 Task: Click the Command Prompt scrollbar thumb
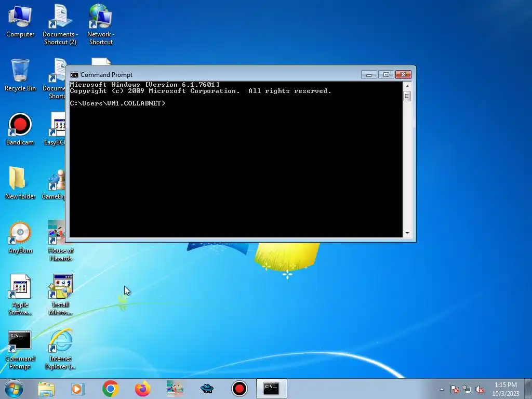(407, 96)
